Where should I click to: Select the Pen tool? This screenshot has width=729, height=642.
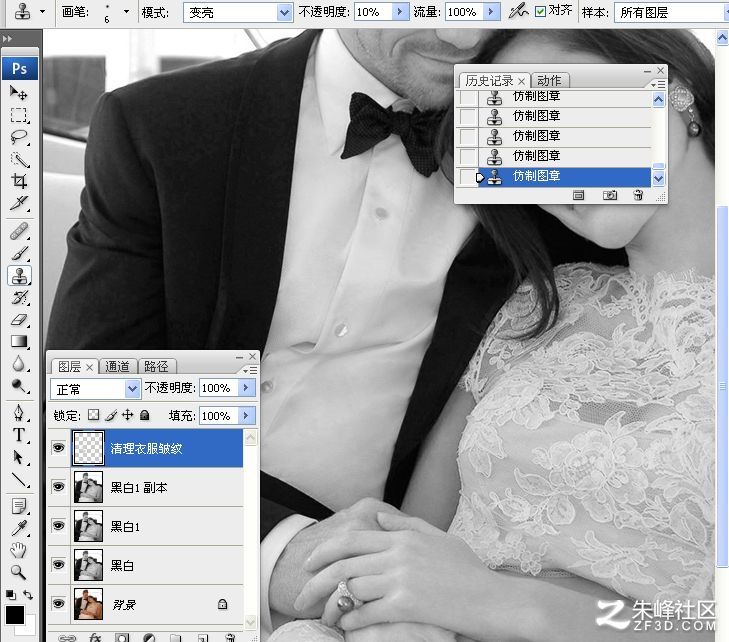pyautogui.click(x=19, y=413)
